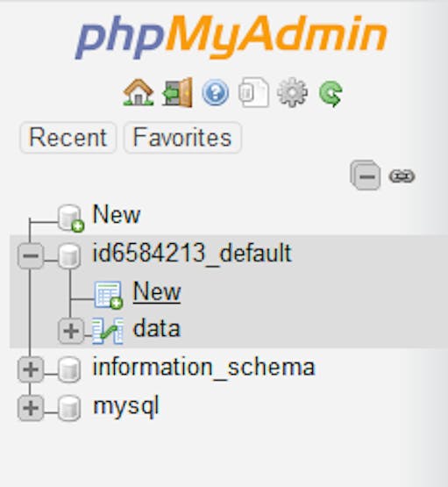Viewport: 448px width, 487px height.
Task: Open the Favorites tables tab
Action: click(182, 138)
